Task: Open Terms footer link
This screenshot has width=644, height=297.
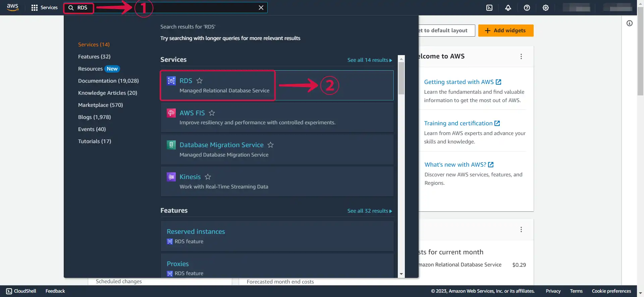Action: 576,291
